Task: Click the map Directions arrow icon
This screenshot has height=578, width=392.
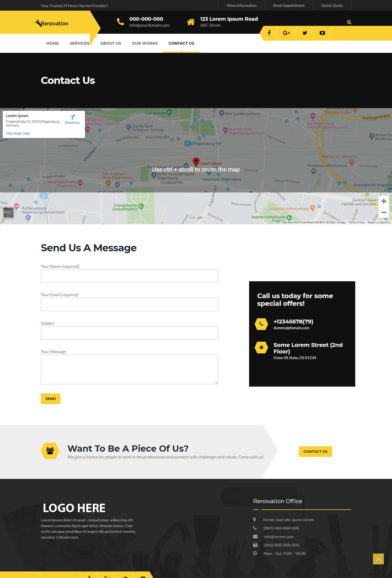Action: point(72,117)
